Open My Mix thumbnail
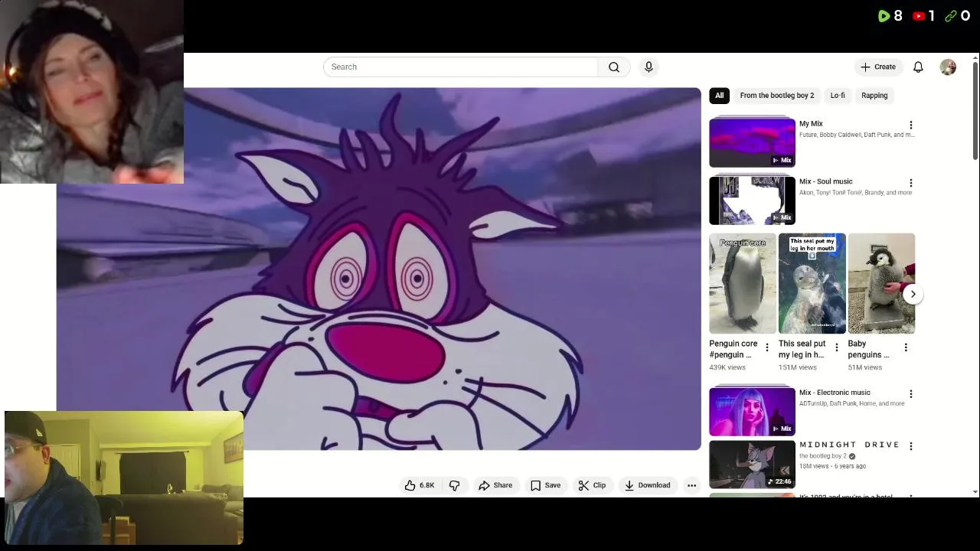The height and width of the screenshot is (551, 980). (752, 142)
